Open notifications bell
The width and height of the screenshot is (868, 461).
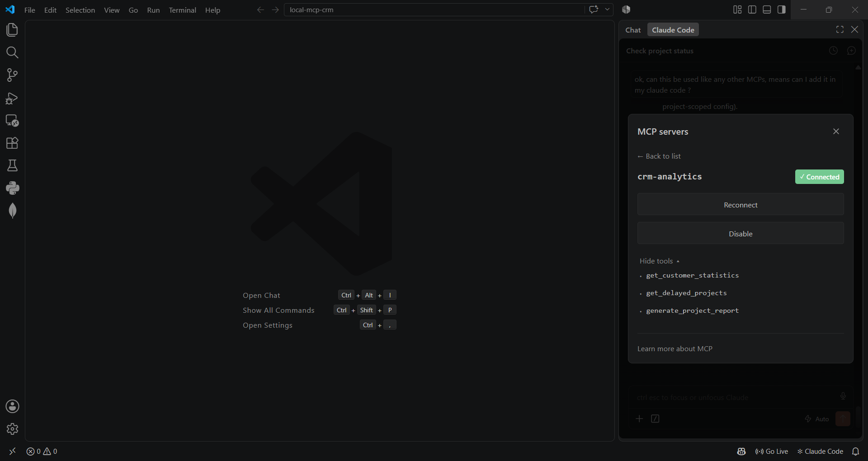[855, 451]
